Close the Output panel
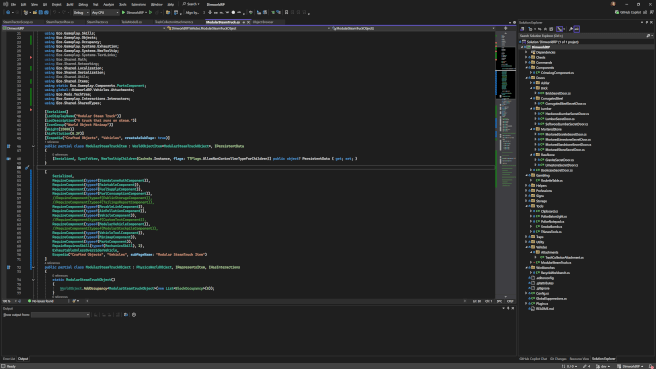This screenshot has height=369, width=656. click(x=513, y=308)
